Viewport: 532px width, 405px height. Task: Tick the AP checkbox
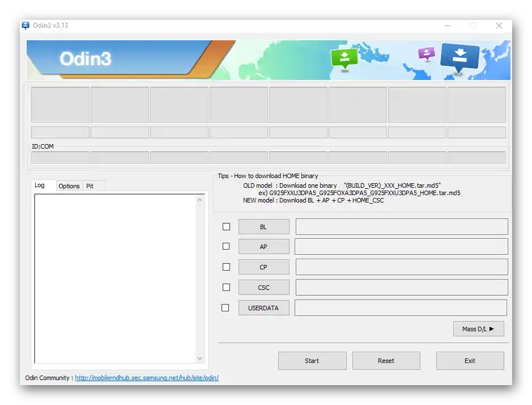click(226, 246)
